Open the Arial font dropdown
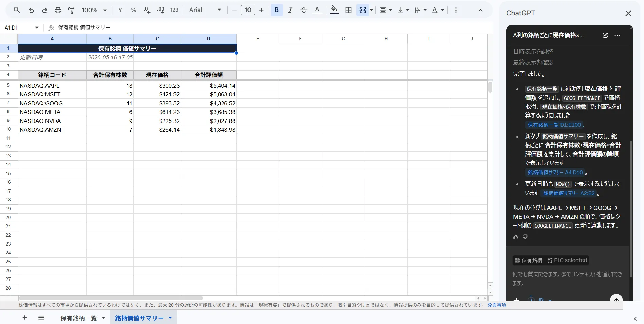The width and height of the screenshot is (644, 324). pos(205,10)
